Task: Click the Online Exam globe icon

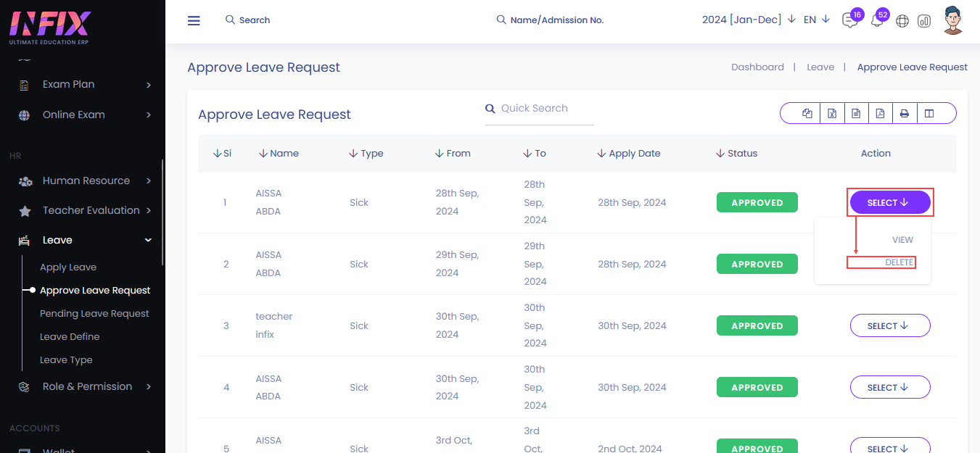Action: [25, 115]
